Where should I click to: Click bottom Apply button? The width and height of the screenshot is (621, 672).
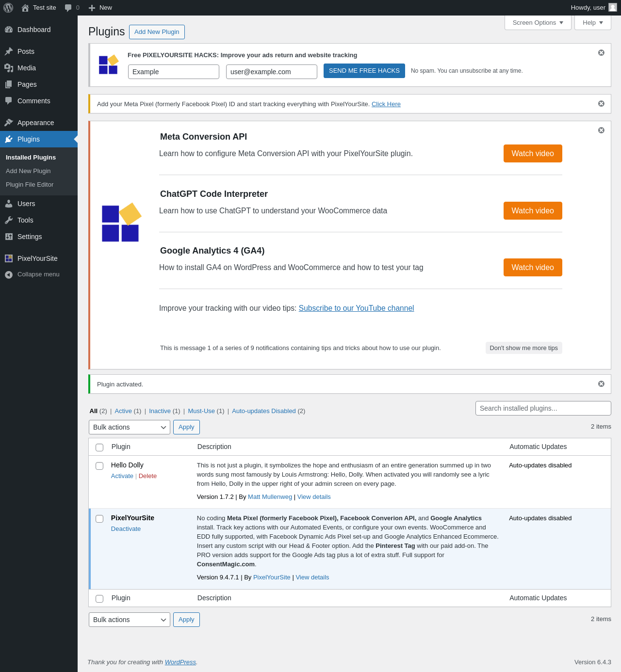pos(186,620)
